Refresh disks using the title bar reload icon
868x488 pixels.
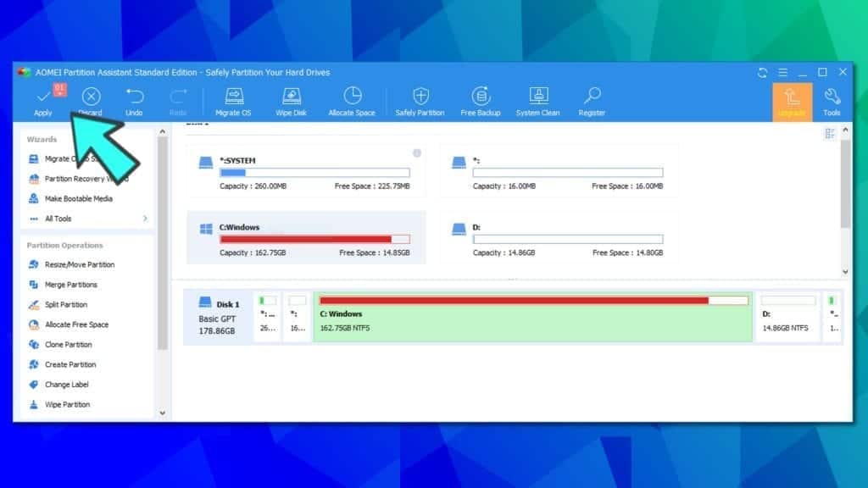pyautogui.click(x=762, y=73)
